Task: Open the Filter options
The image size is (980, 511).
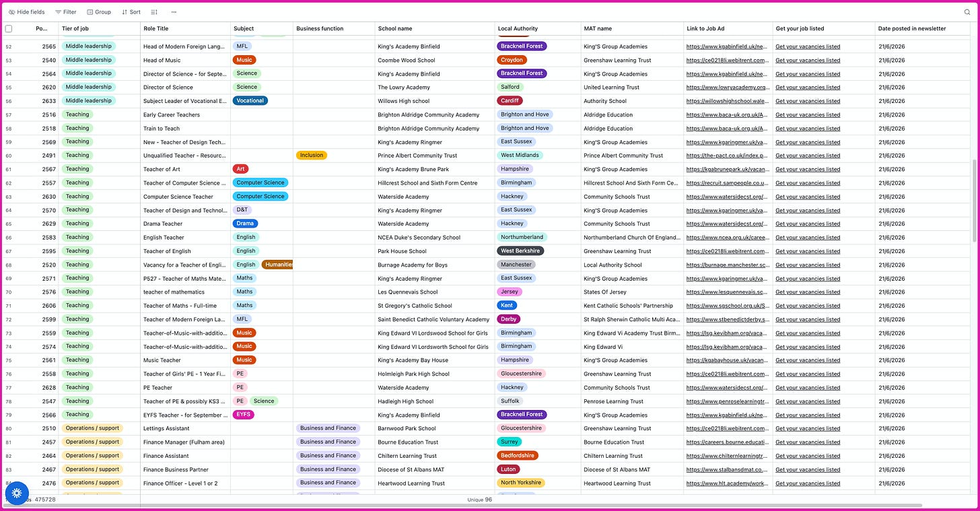Action: (65, 12)
